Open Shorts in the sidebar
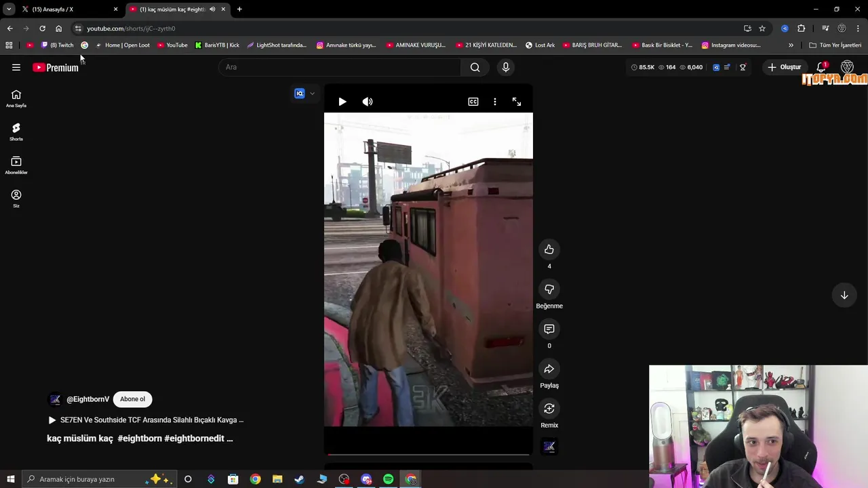The width and height of the screenshot is (868, 488). 16,132
